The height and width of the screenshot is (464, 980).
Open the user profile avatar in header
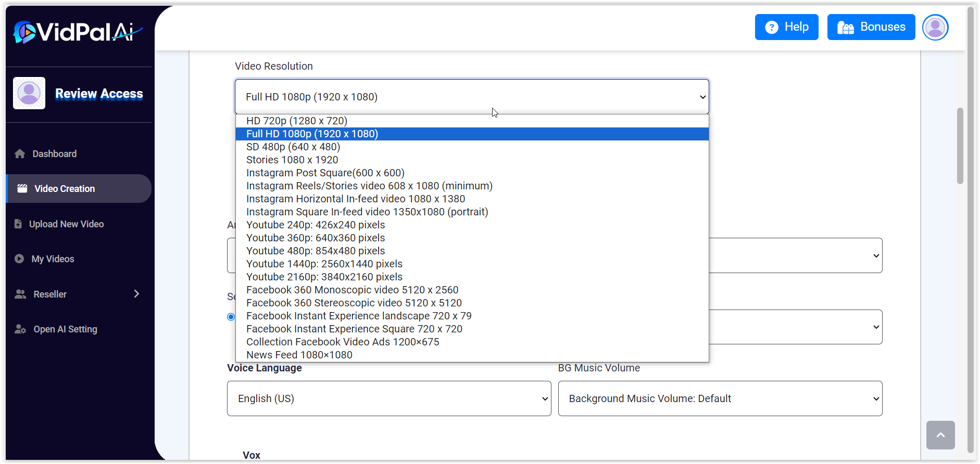pos(935,27)
